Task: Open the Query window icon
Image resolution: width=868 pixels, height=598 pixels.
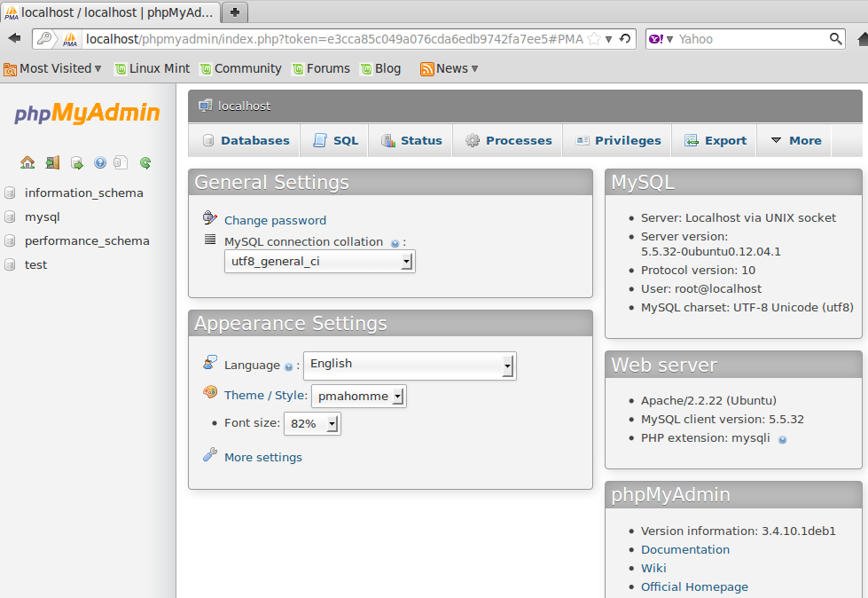Action: [76, 162]
